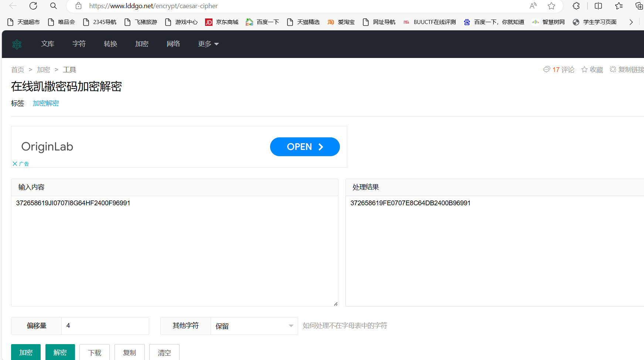Open 加密 nav menu
The width and height of the screenshot is (644, 360).
(142, 44)
